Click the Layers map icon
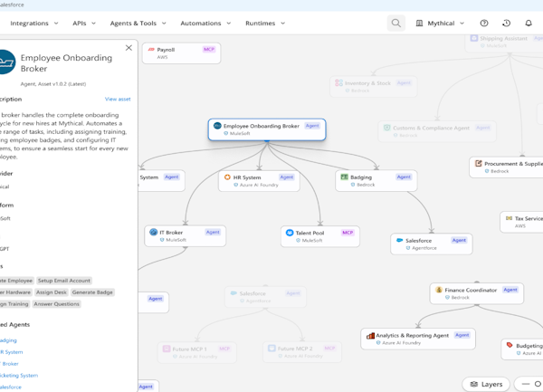Viewport: 543px width, 392px height. tap(474, 384)
